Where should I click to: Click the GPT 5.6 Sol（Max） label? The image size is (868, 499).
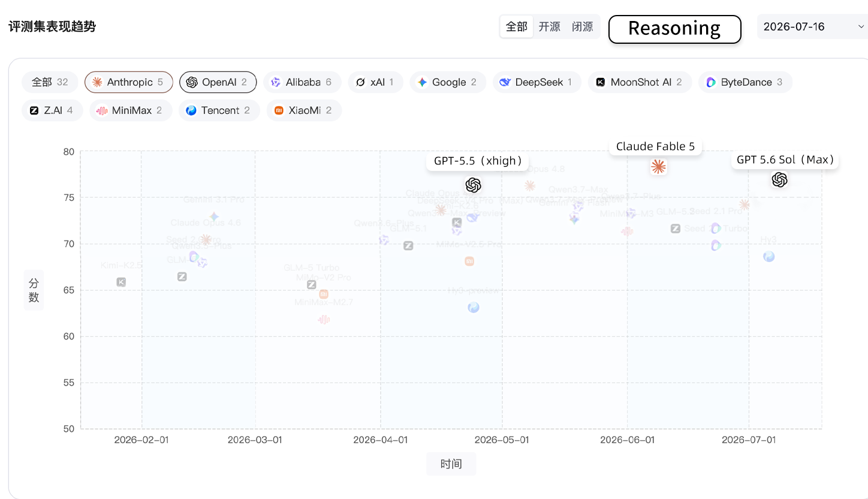785,160
